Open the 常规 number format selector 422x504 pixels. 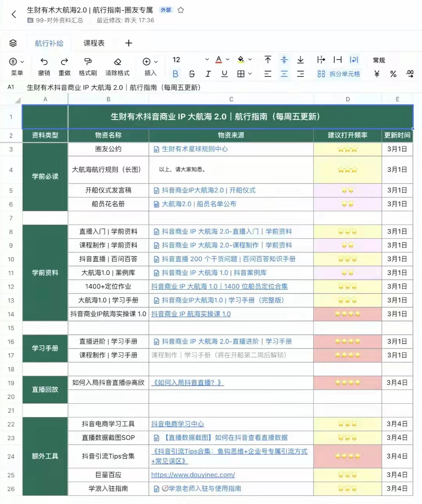click(x=379, y=60)
